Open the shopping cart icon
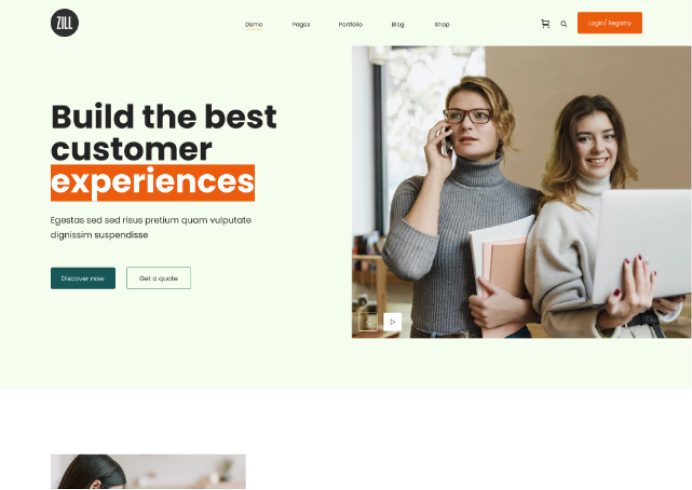The image size is (692, 490). click(545, 24)
